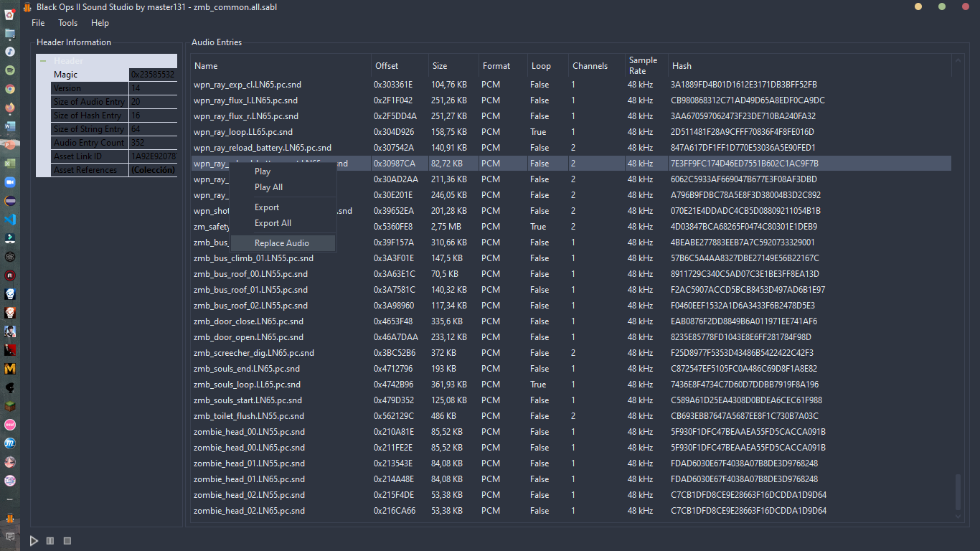The image size is (980, 551).
Task: Open the Help menu
Action: click(100, 23)
